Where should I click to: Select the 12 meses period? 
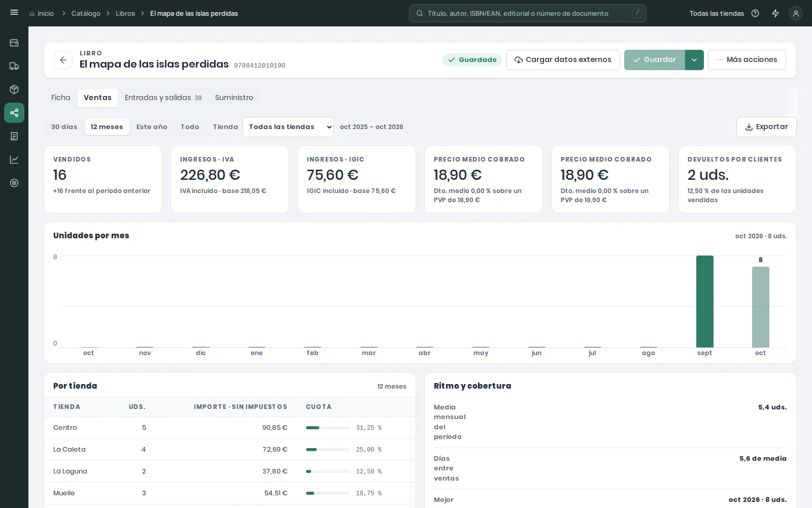pos(107,127)
